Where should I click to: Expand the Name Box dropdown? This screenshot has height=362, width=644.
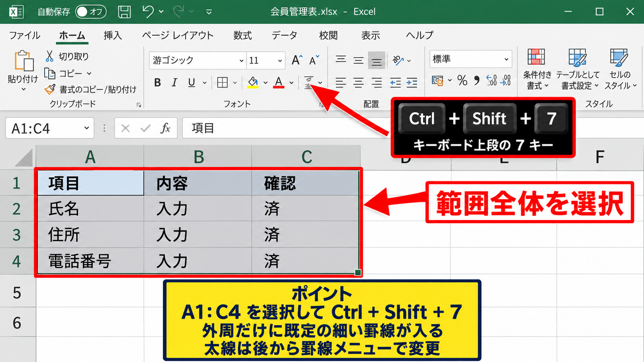point(87,128)
